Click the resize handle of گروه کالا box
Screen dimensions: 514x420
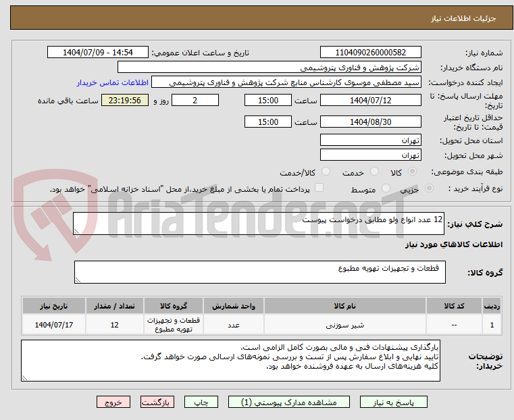pos(78,280)
